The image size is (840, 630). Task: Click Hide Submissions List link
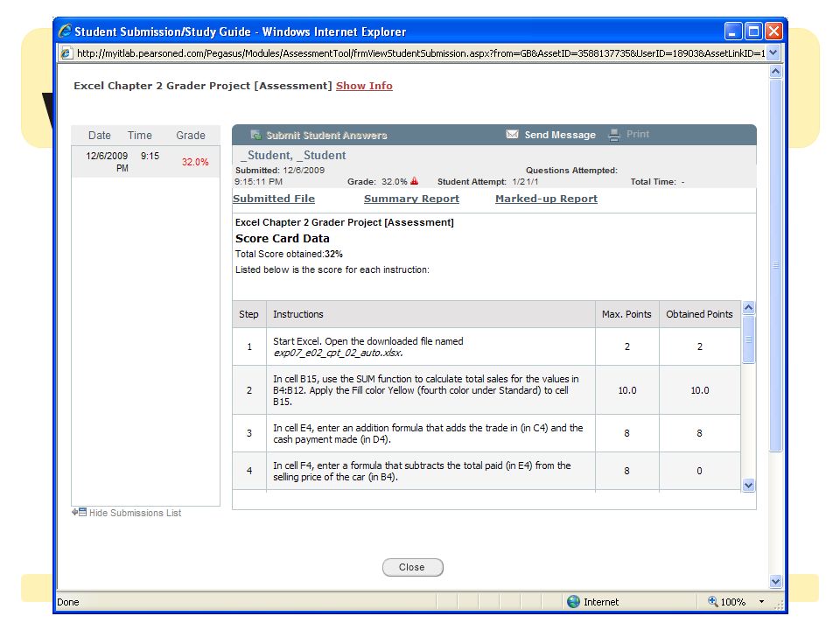pyautogui.click(x=135, y=513)
